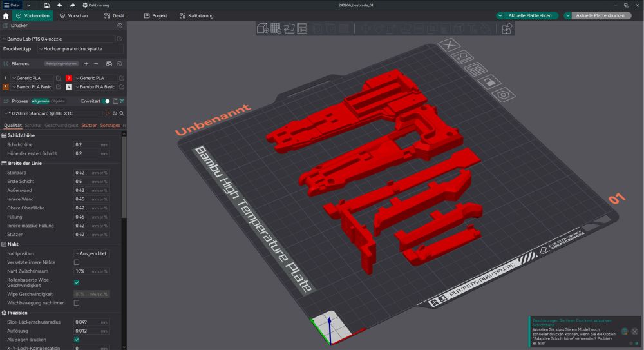Undo the last action
The width and height of the screenshot is (644, 350).
[x=59, y=5]
